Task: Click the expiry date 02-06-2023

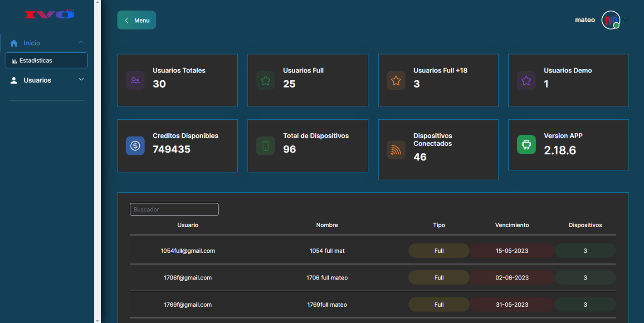Action: point(512,278)
